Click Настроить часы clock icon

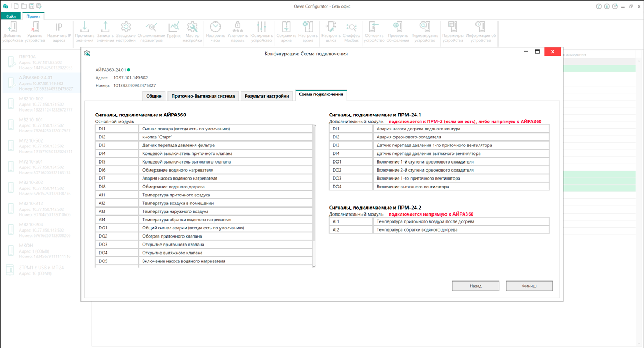click(215, 27)
